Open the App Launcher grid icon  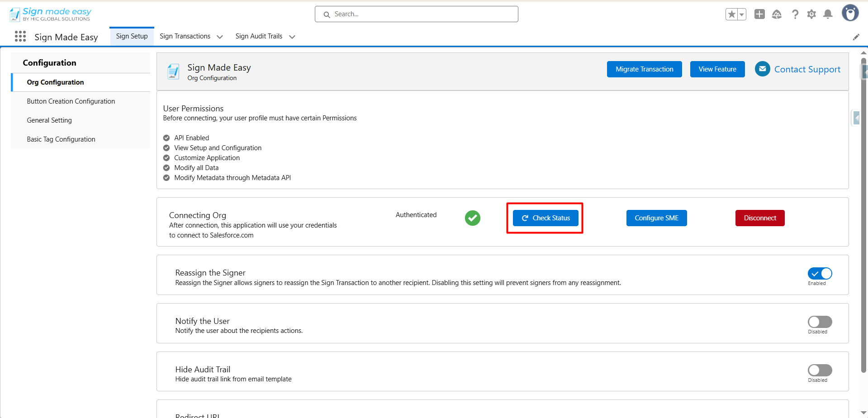pos(20,37)
